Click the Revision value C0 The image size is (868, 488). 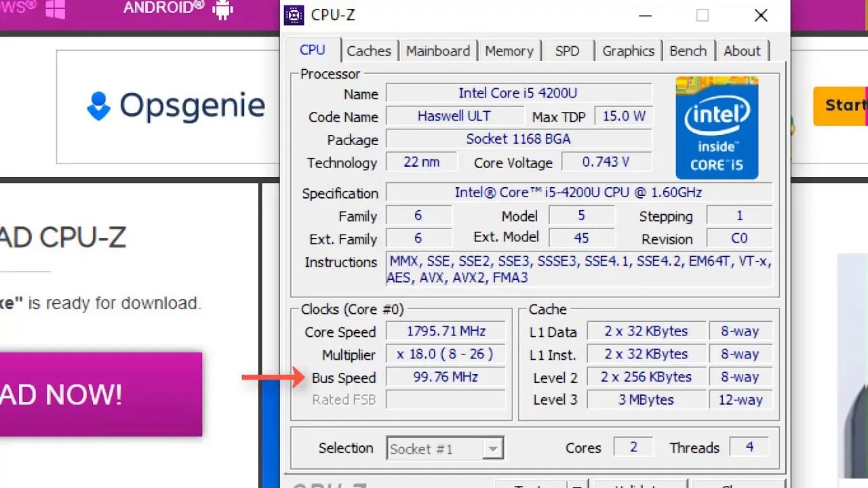coord(739,238)
